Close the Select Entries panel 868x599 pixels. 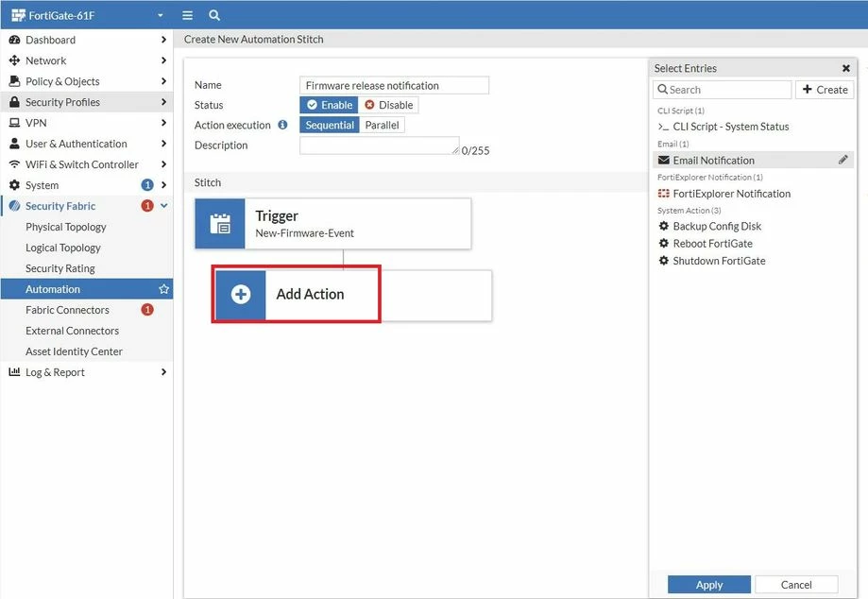(x=846, y=68)
